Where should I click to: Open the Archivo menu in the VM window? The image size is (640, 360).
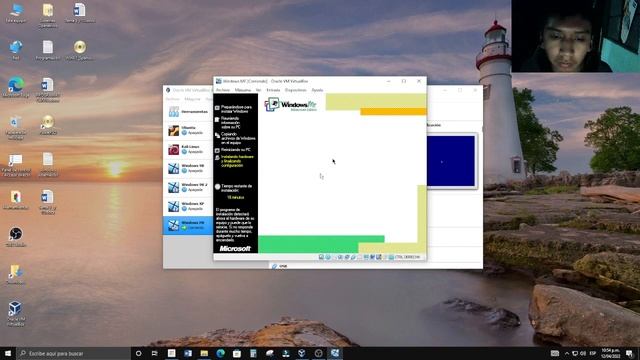pos(222,90)
